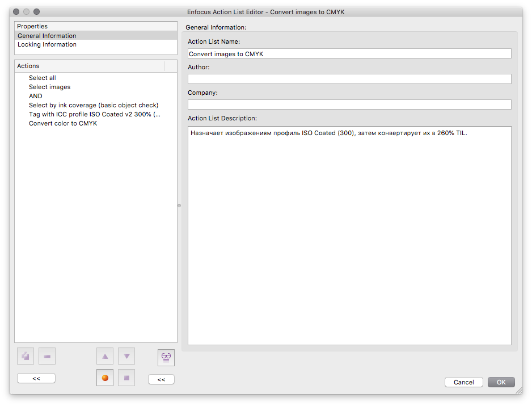The height and width of the screenshot is (406, 532).
Task: Click the Author input field
Action: pyautogui.click(x=349, y=79)
